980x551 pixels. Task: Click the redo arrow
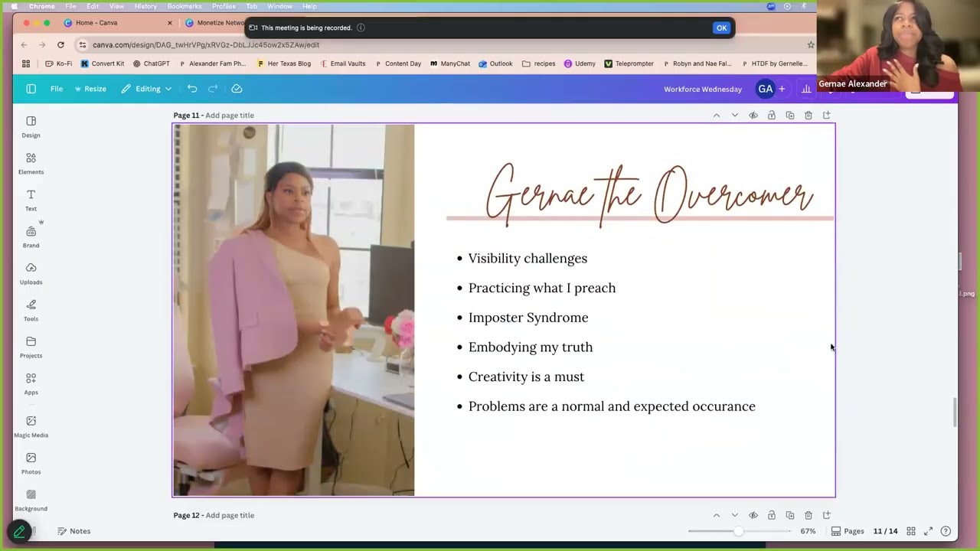coord(213,89)
